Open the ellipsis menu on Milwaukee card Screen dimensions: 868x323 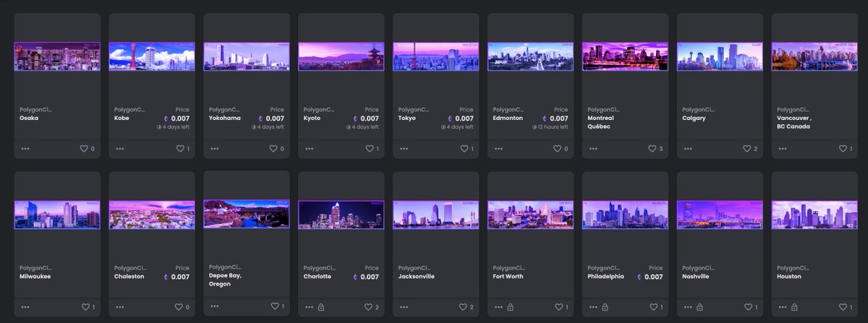coord(25,307)
